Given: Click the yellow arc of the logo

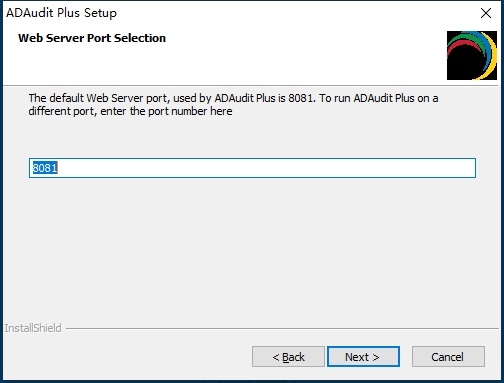Looking at the screenshot, I should [x=492, y=55].
